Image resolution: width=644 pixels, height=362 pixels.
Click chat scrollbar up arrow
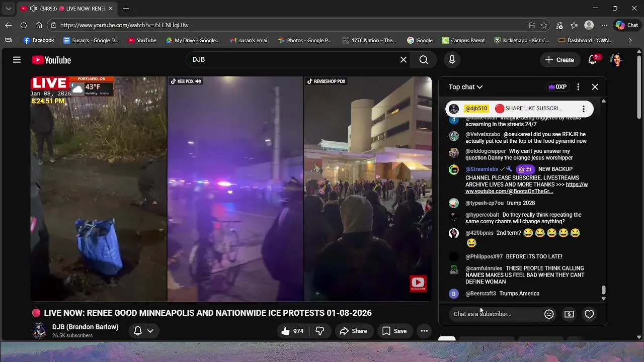click(604, 101)
